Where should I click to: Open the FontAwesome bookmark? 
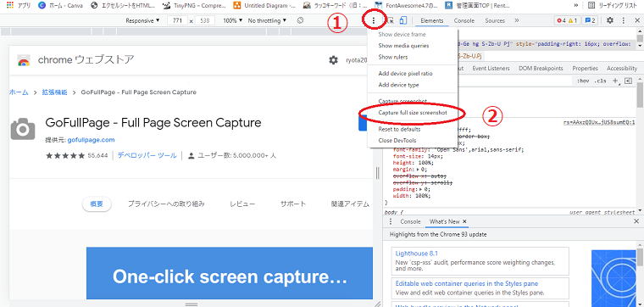click(x=407, y=6)
